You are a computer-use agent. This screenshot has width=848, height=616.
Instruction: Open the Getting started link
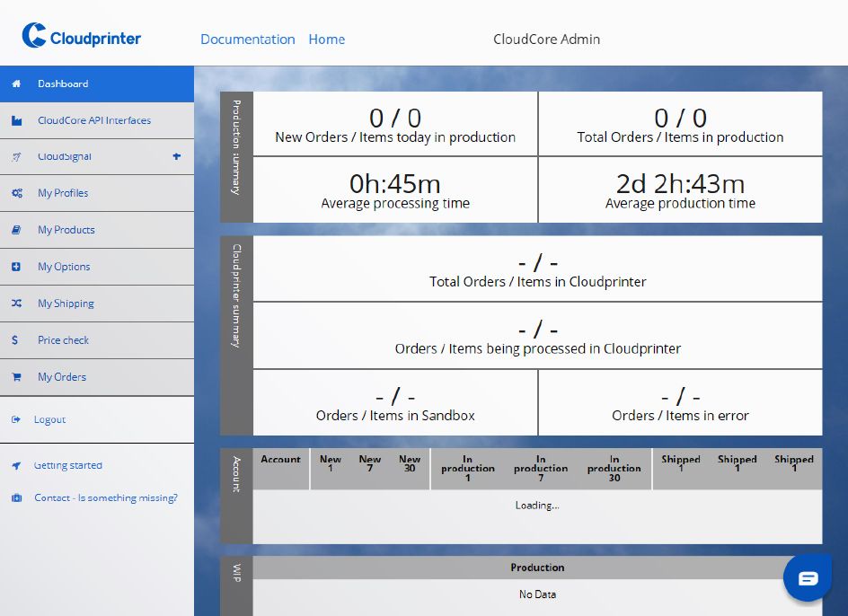(67, 466)
